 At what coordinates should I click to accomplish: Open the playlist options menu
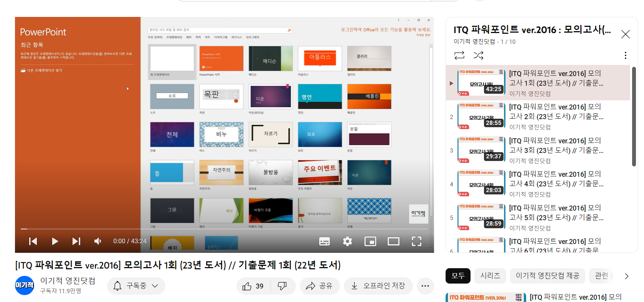pos(626,55)
